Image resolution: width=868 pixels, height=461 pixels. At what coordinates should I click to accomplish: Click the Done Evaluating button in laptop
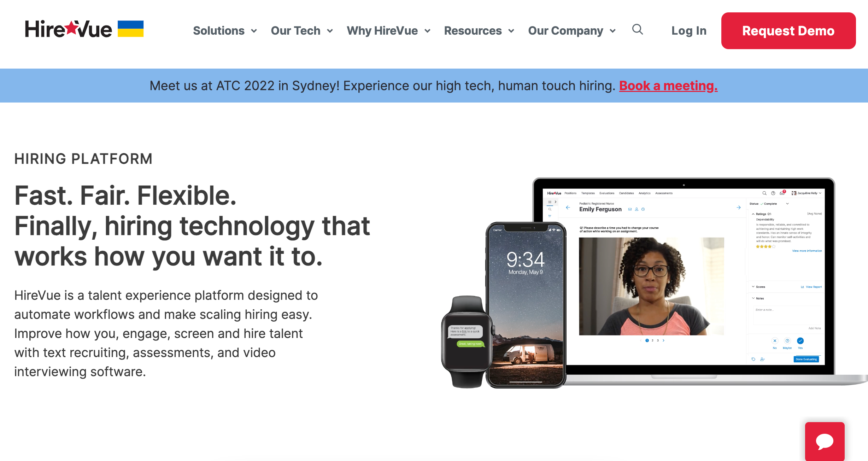[x=806, y=359]
